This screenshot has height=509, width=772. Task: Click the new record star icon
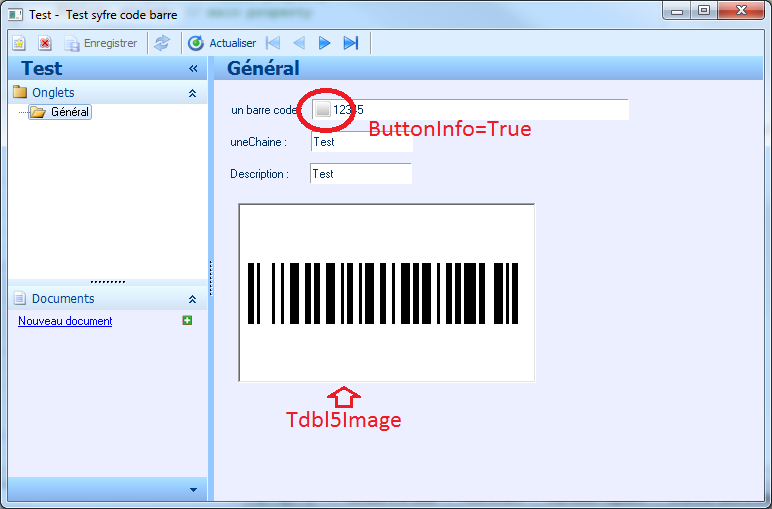19,43
